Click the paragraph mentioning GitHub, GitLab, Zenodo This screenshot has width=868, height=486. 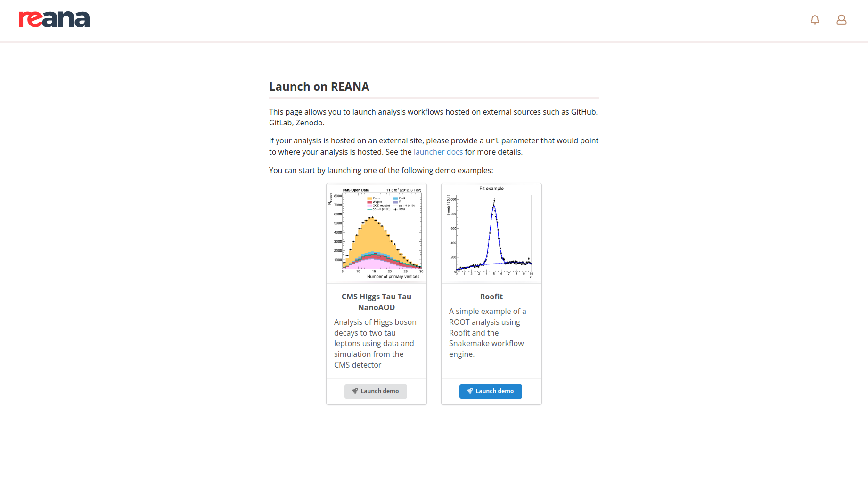pyautogui.click(x=433, y=117)
